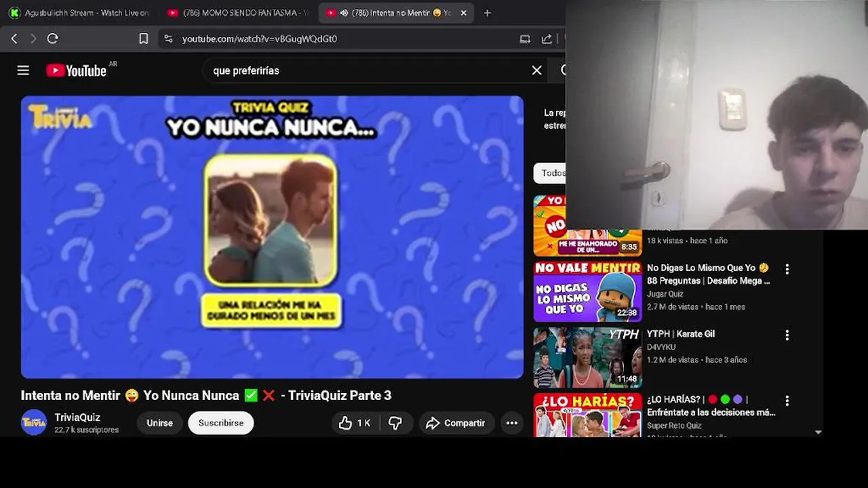
Task: Open the 'YTPH | Karate Gil' video title
Action: point(681,333)
